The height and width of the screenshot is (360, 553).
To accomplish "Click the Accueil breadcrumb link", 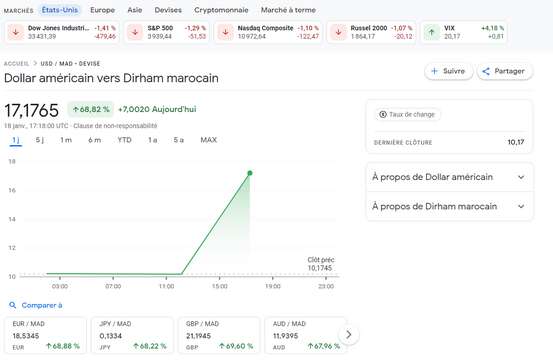I will tap(16, 63).
